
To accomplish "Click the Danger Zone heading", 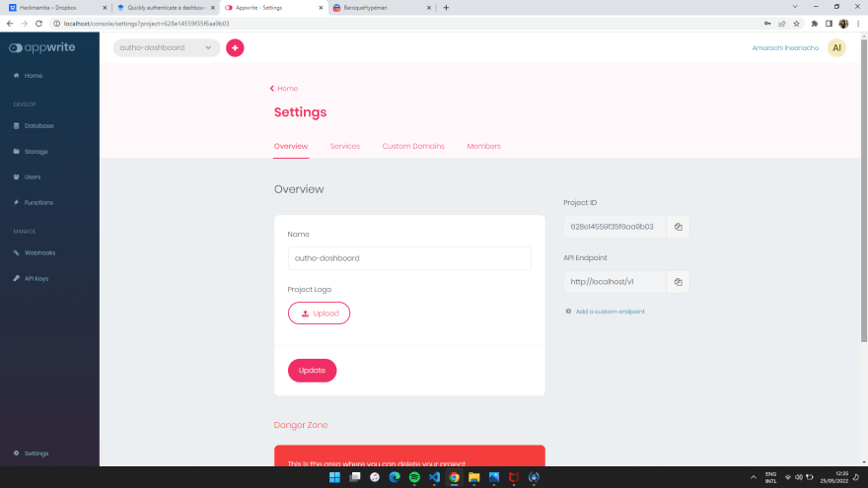I will click(x=301, y=425).
